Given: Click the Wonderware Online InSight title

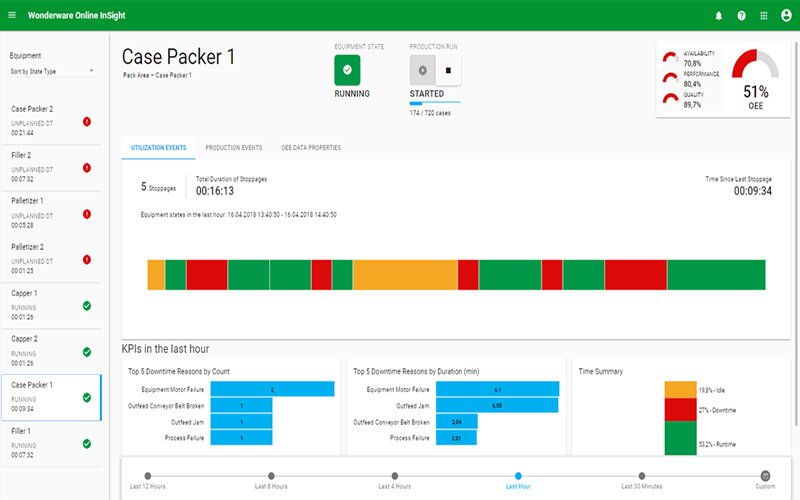Looking at the screenshot, I should tap(77, 15).
